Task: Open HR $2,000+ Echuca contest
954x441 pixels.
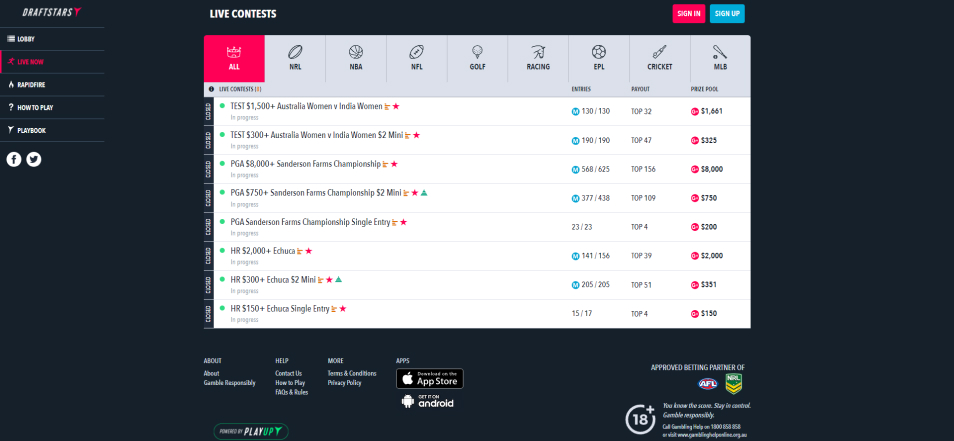Action: point(263,251)
